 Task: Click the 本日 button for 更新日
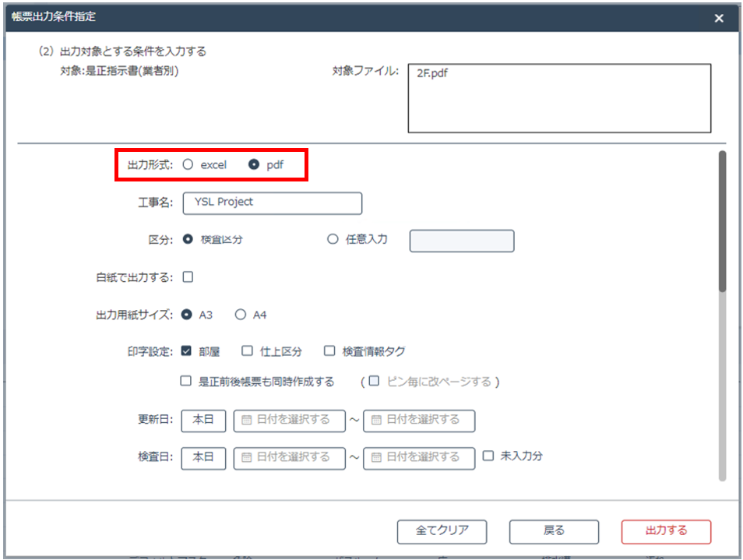203,420
